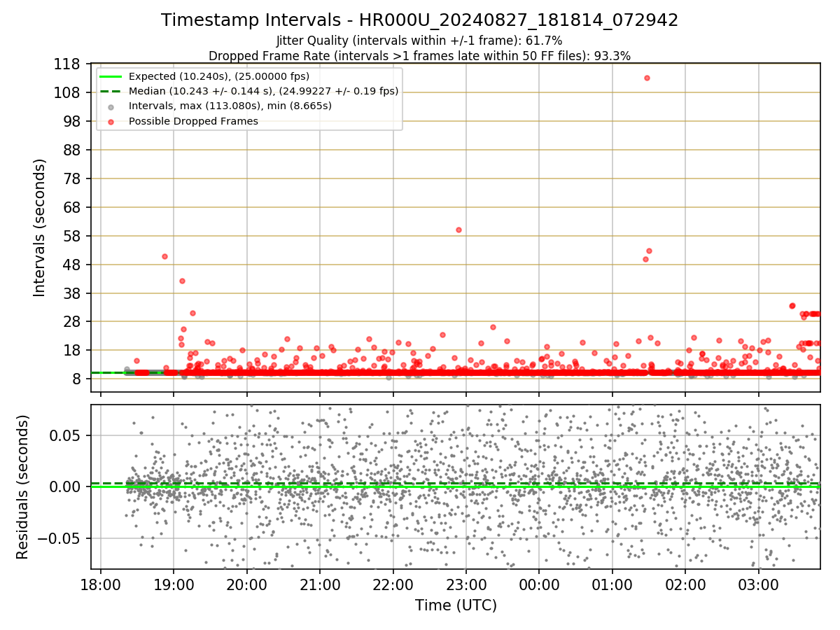Click the red outlier point near 60 seconds
The height and width of the screenshot is (630, 840).
tap(458, 230)
